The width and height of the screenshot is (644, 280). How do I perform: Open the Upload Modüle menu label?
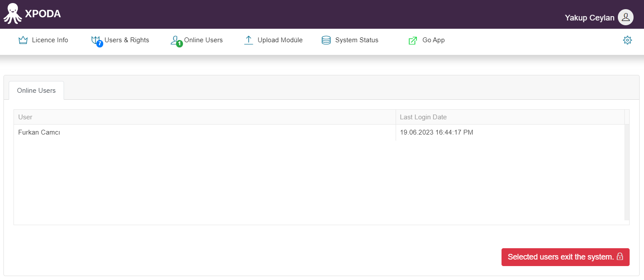coord(280,40)
